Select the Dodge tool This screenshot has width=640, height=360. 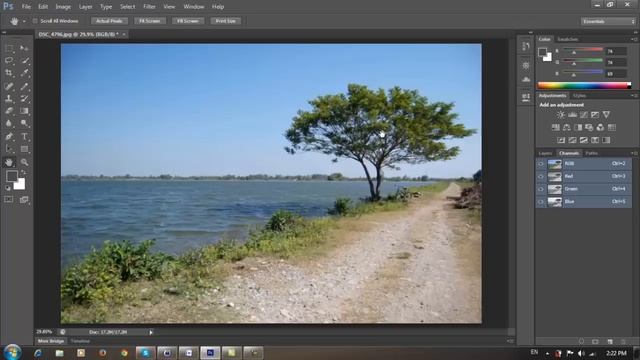coord(24,123)
